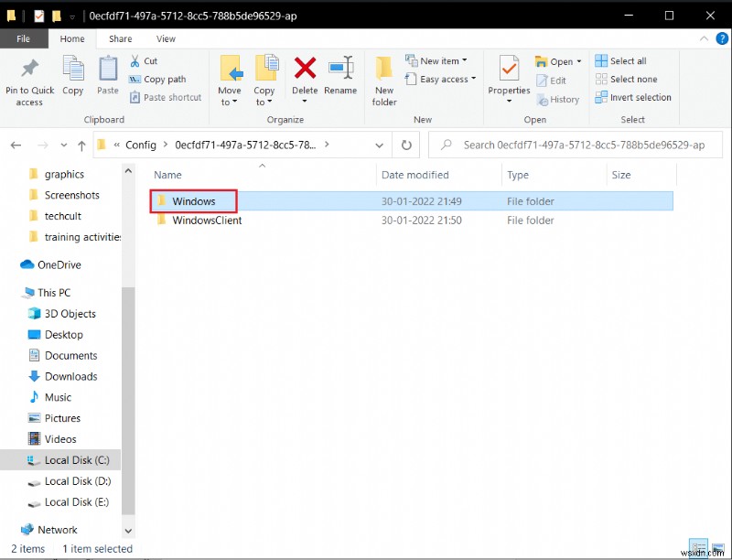The height and width of the screenshot is (560, 732).
Task: Click Invert selection
Action: point(633,97)
